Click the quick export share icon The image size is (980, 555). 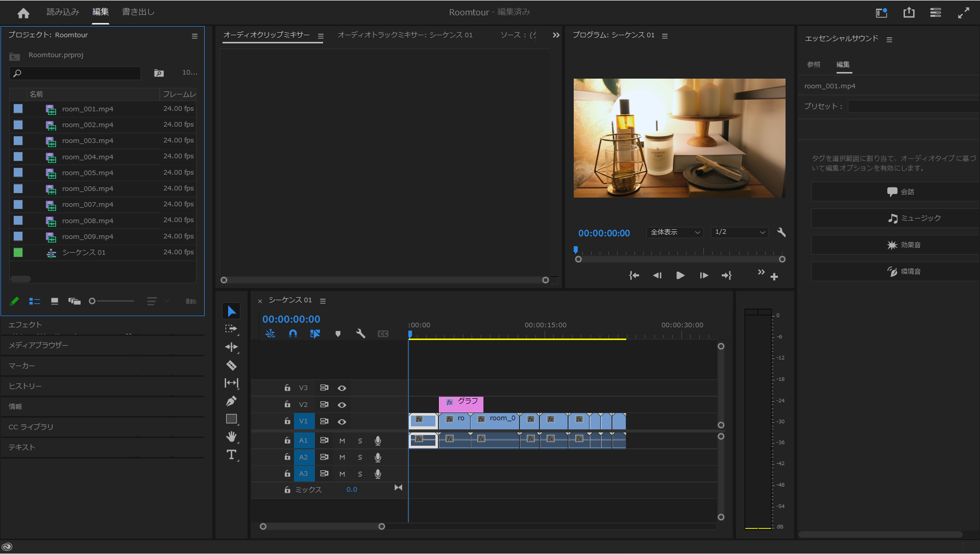(909, 13)
